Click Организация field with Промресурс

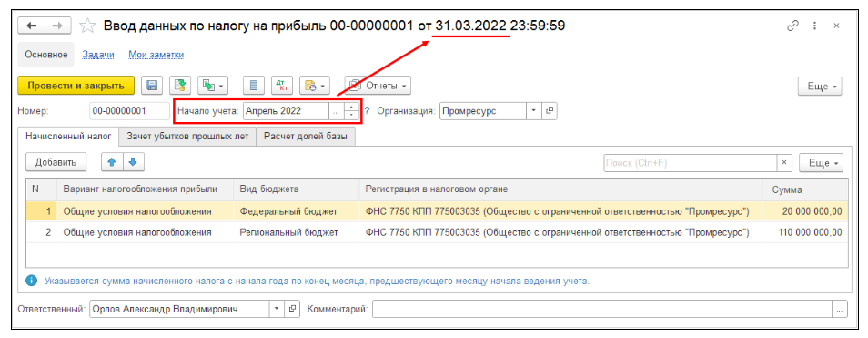483,111
